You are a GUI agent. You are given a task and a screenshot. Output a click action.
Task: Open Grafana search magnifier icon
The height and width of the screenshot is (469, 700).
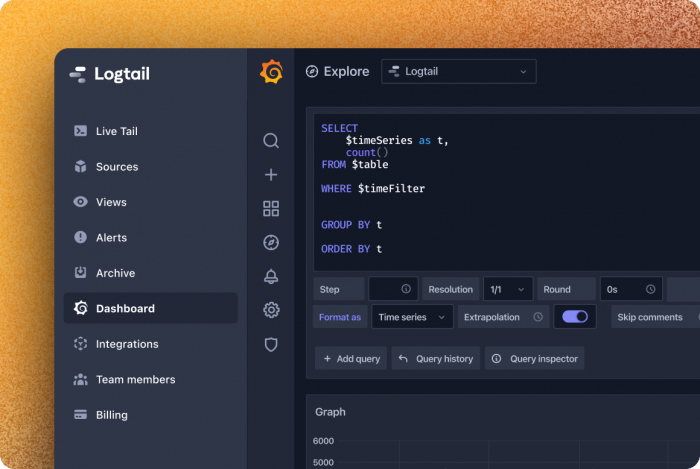[271, 141]
